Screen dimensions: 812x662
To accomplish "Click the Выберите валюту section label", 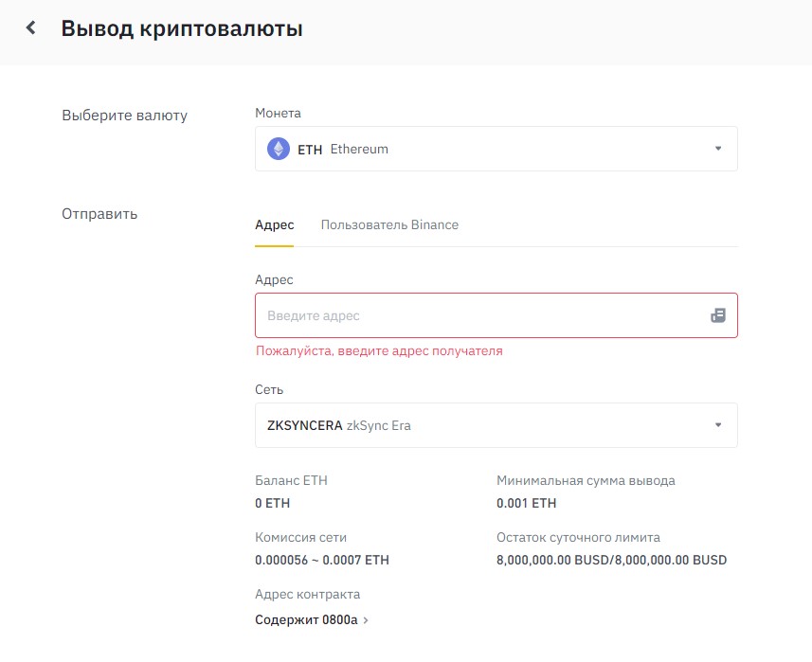I will click(124, 116).
